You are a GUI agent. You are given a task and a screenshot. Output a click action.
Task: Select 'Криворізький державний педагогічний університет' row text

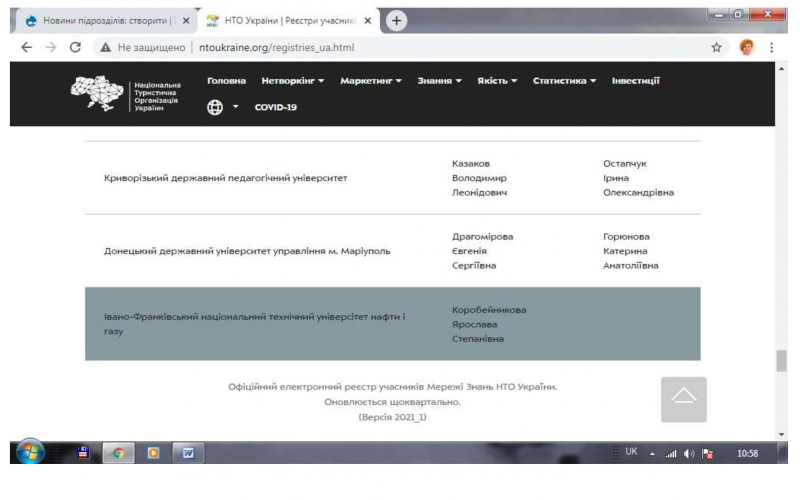point(226,178)
